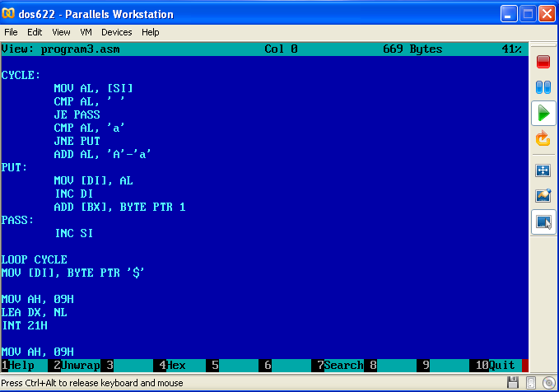Click the 'Col 0' indicator
559x392 pixels.
281,49
